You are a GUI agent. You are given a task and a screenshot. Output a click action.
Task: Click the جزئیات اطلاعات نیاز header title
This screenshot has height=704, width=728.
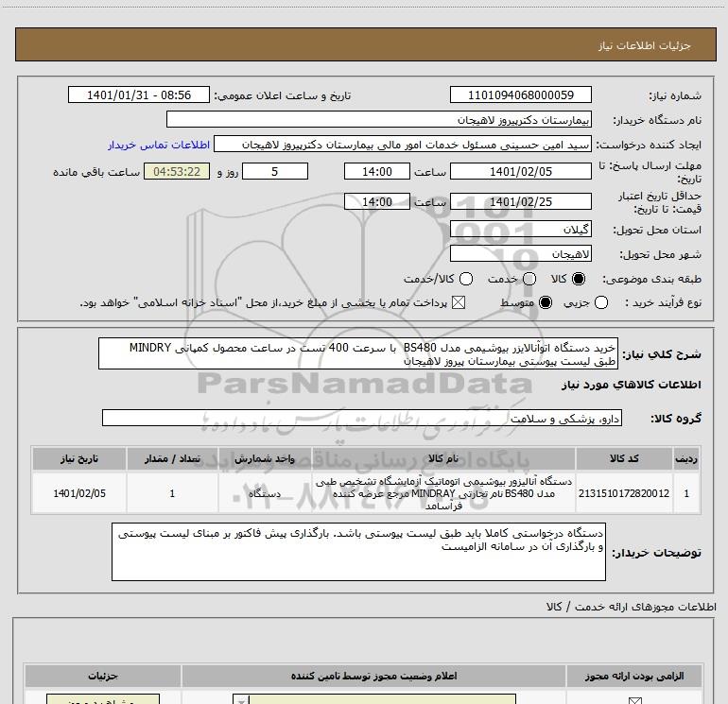[x=645, y=45]
